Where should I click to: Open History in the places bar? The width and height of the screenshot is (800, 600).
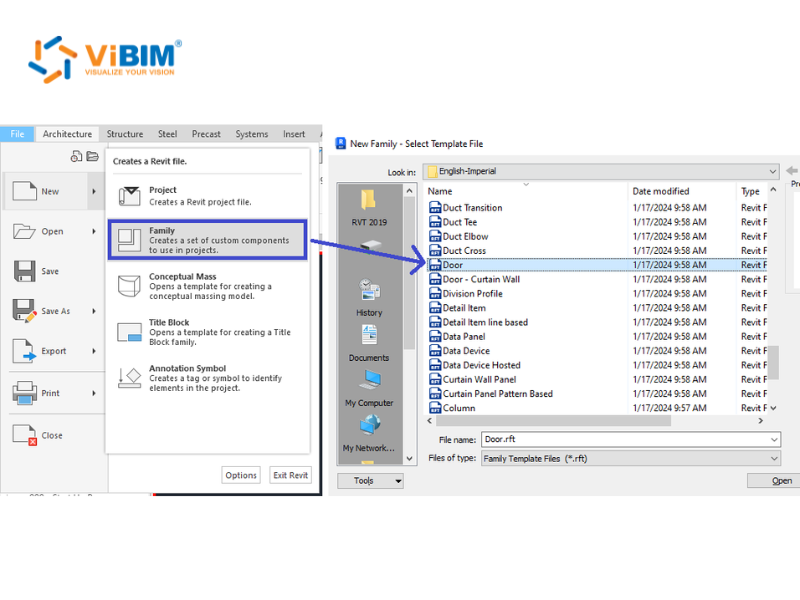[x=369, y=298]
